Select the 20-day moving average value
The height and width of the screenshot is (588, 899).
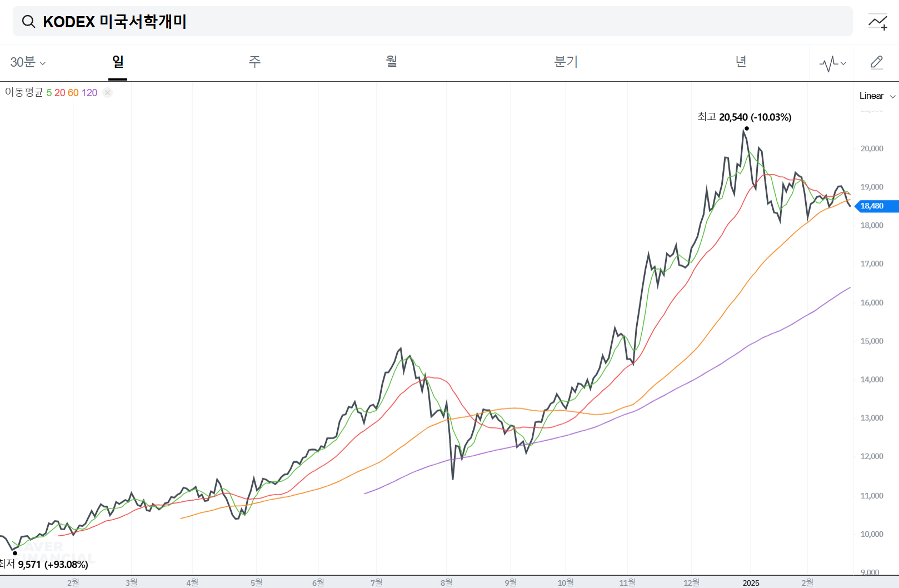coord(59,93)
